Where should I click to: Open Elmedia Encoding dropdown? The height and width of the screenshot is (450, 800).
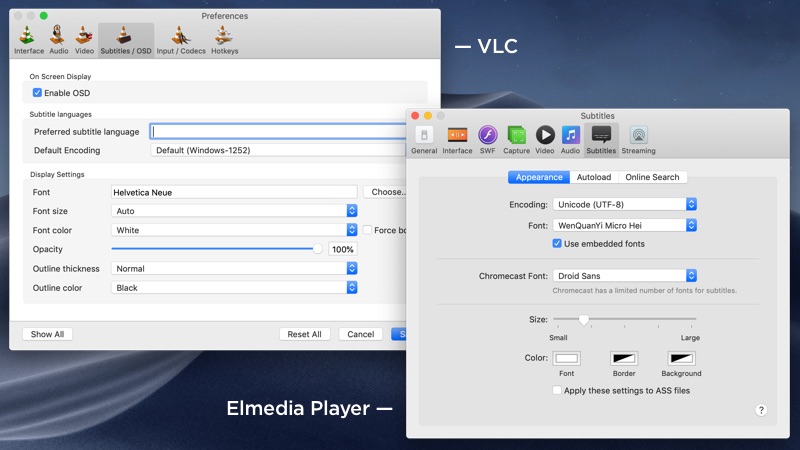click(x=624, y=204)
